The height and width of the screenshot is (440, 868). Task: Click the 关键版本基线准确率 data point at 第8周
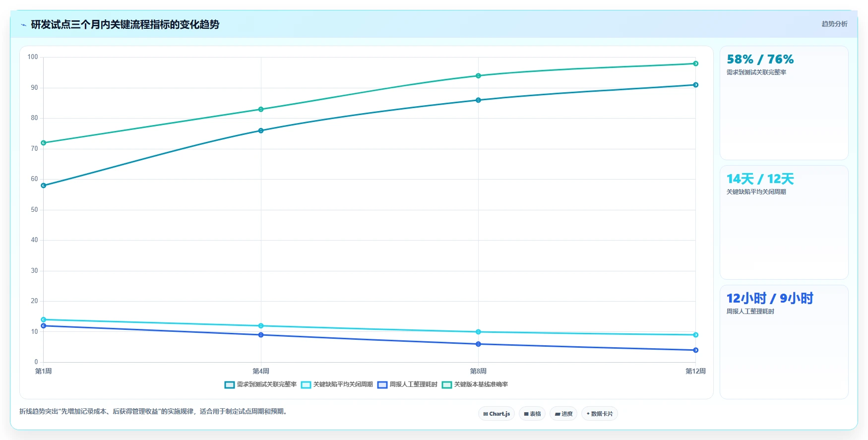point(478,76)
